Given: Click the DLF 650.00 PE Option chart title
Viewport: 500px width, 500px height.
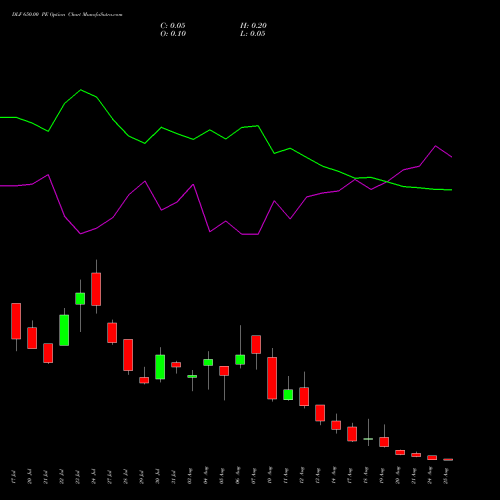Looking at the screenshot, I should point(67,15).
